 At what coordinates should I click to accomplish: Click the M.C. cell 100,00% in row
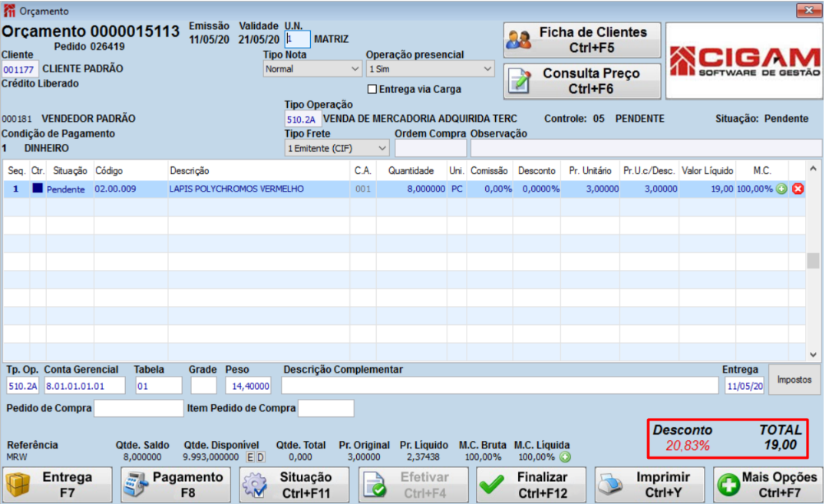[755, 189]
